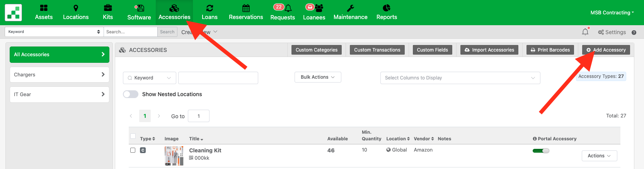Screen dimensions: 644x169
Task: Click the Amazon vendor cell
Action: coord(423,150)
